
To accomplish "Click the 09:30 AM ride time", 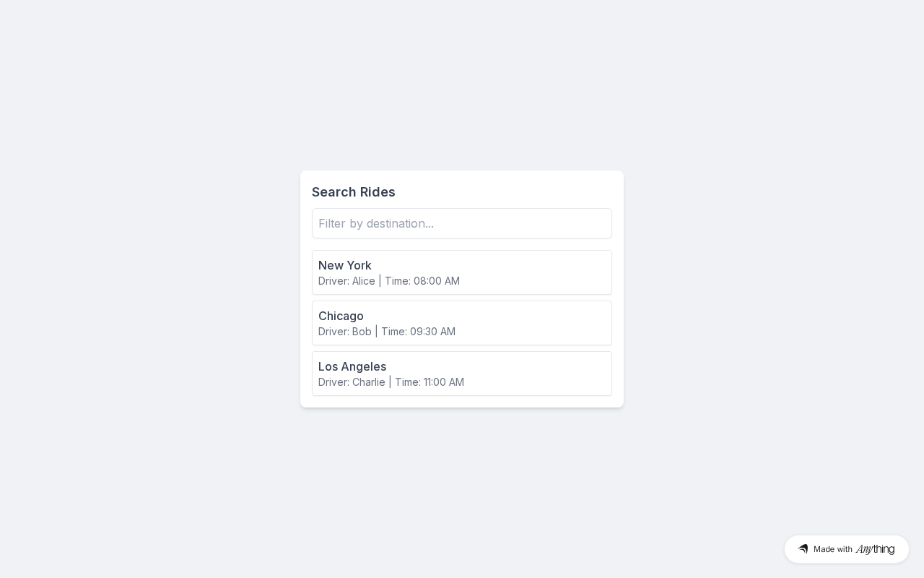I will pos(432,332).
